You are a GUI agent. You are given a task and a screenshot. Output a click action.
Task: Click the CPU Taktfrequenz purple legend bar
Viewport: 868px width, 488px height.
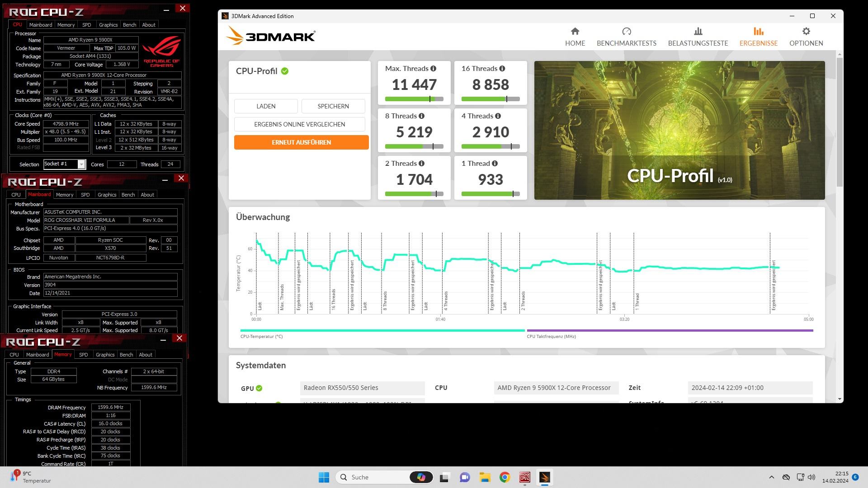[x=670, y=330]
